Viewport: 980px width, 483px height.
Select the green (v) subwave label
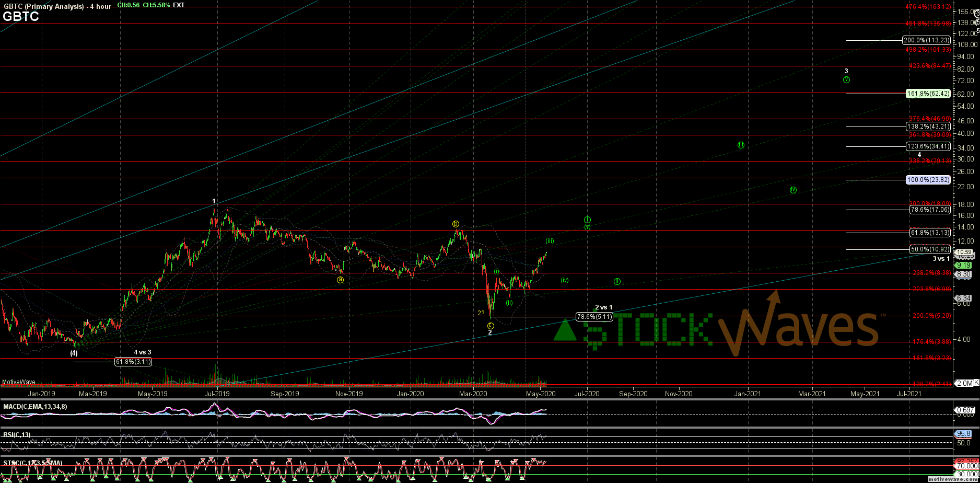point(587,227)
